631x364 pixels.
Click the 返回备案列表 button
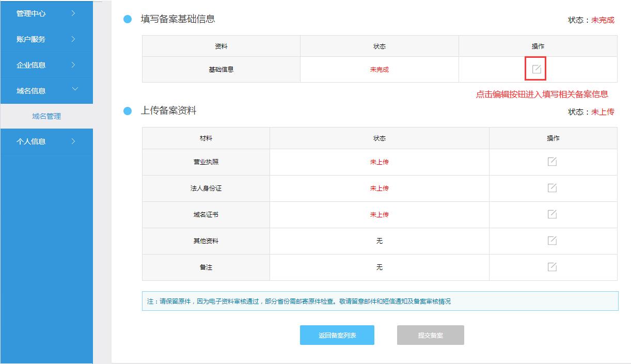pyautogui.click(x=337, y=335)
